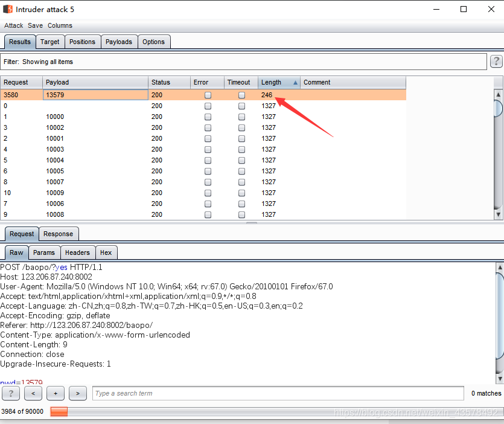Image resolution: width=504 pixels, height=424 pixels.
Task: Click the POST /baopo/ request line
Action: click(x=51, y=267)
